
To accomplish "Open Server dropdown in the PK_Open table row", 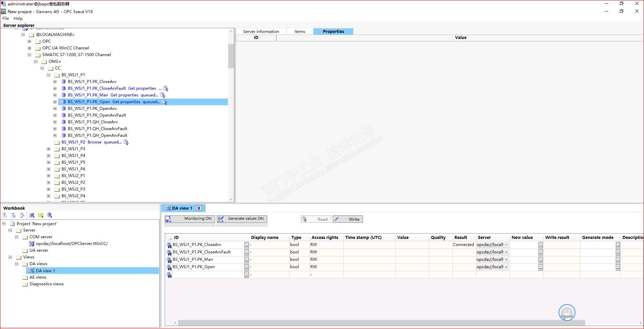I will [x=506, y=267].
